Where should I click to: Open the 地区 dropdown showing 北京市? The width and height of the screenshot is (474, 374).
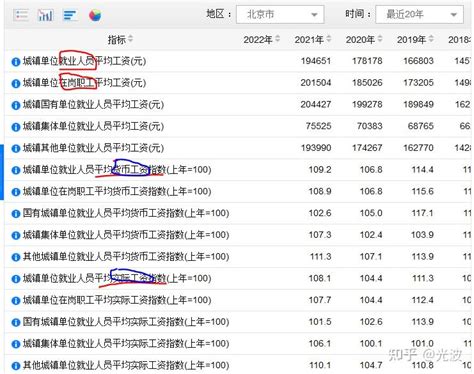[280, 14]
